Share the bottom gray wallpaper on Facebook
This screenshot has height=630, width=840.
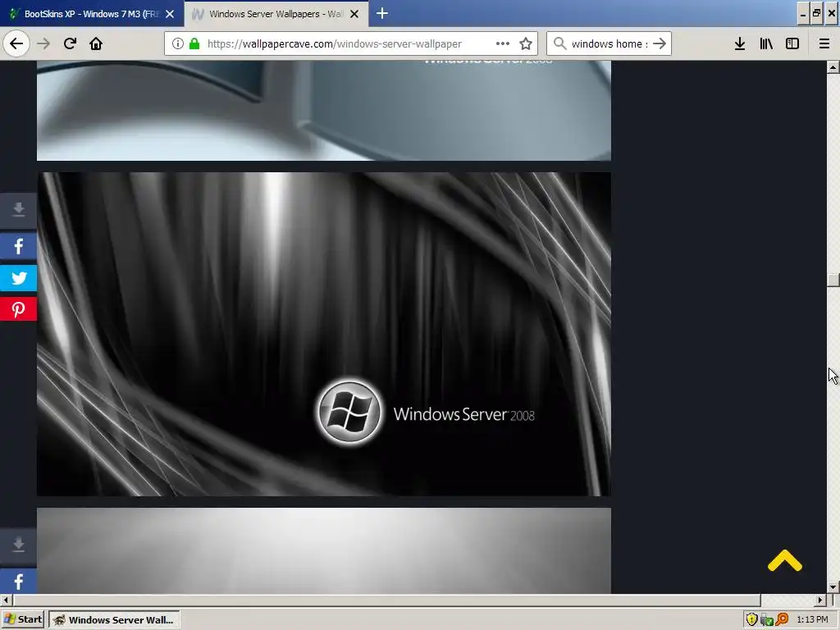(x=18, y=582)
